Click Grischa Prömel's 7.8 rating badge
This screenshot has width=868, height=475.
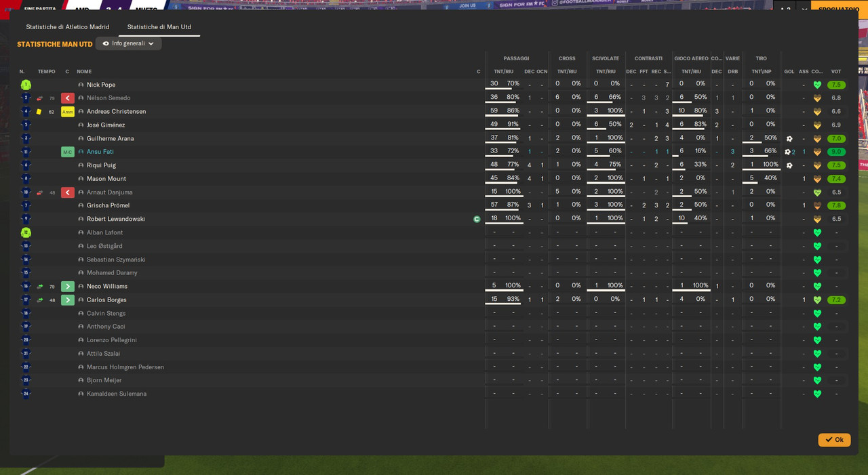836,206
